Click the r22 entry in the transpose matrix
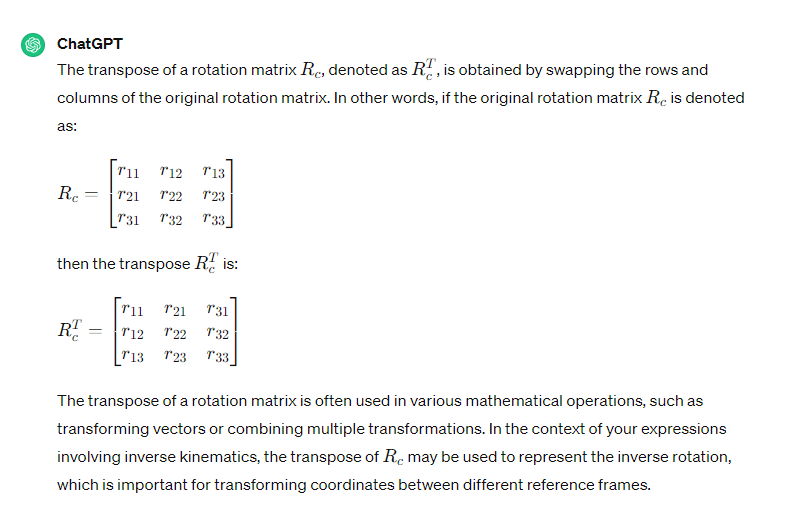Viewport: 811px width, 511px height. point(175,333)
